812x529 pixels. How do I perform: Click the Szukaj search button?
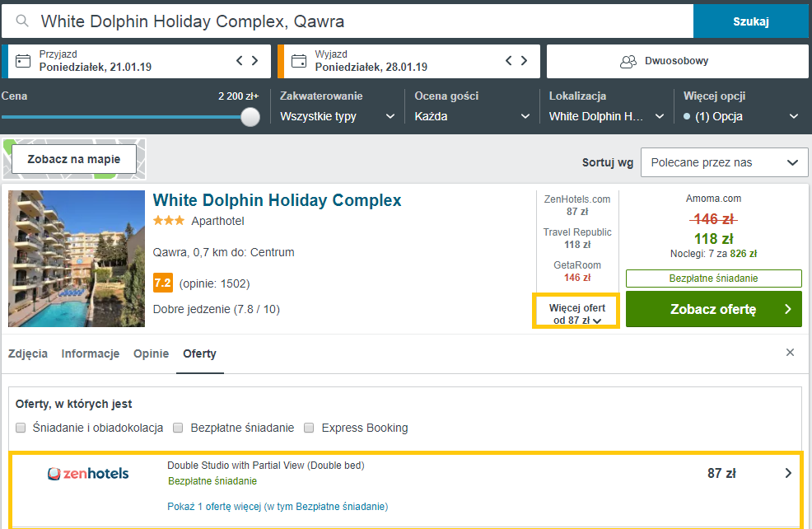coord(750,21)
